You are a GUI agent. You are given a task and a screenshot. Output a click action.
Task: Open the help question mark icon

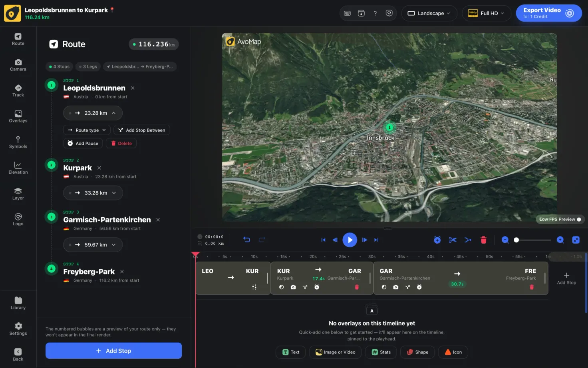(x=375, y=13)
